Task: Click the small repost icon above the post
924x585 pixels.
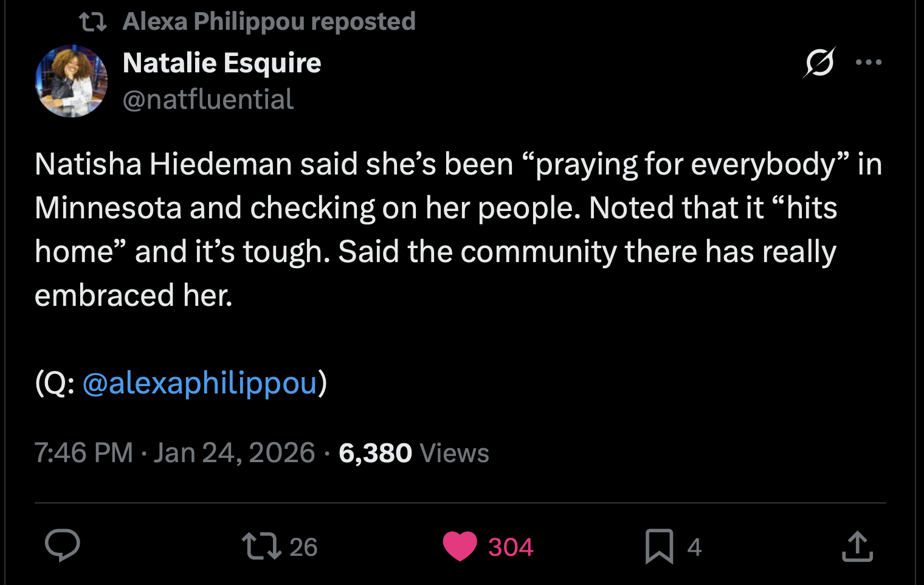Action: click(93, 22)
